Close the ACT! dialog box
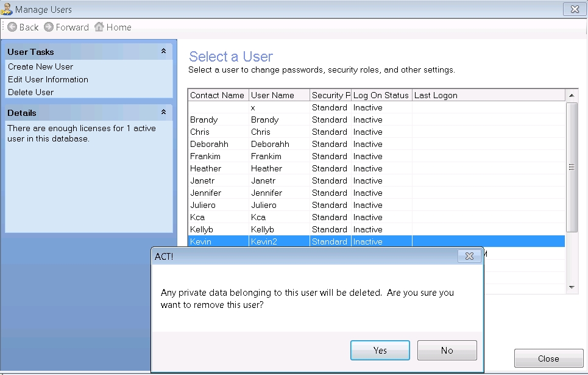Viewport: 588px width, 375px height. (x=469, y=257)
